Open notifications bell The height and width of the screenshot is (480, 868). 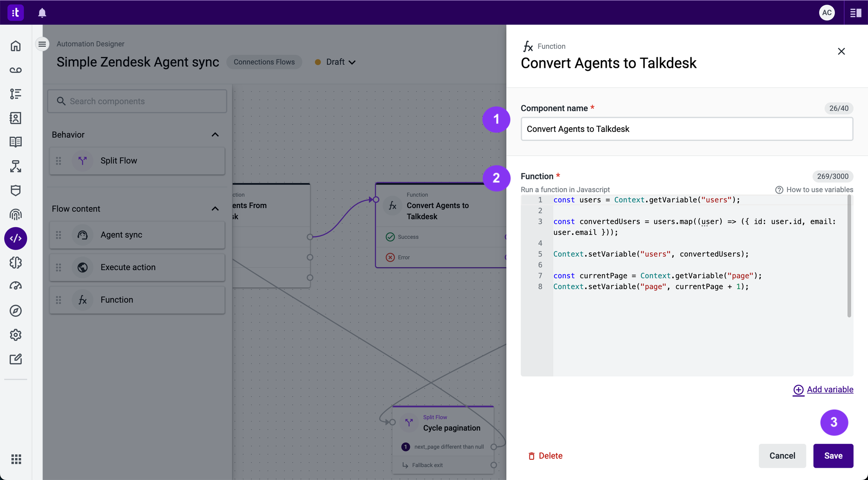point(42,13)
